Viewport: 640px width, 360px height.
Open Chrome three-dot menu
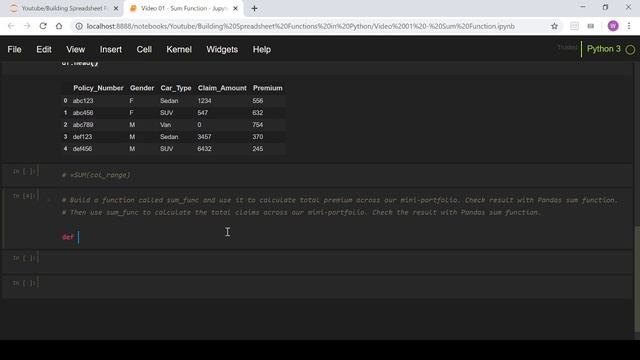pos(629,26)
